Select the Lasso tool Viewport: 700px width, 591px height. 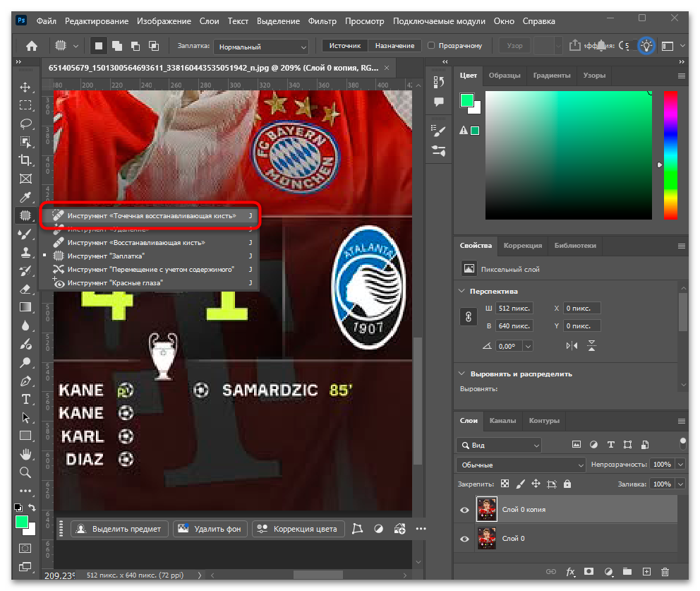[25, 124]
